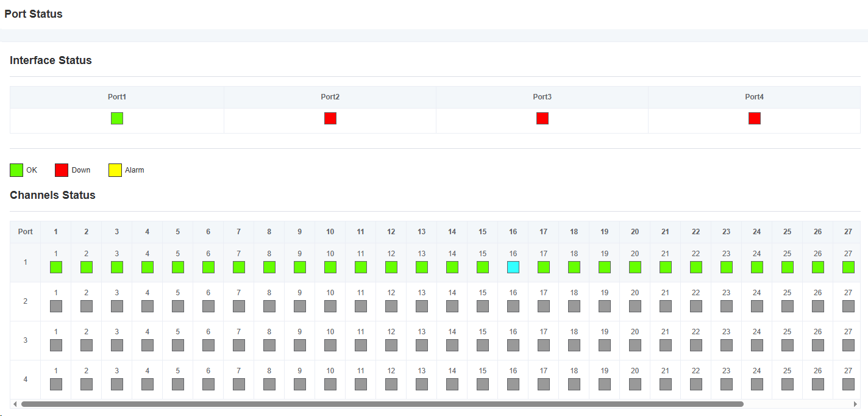This screenshot has width=868, height=416.
Task: Click Port3 red interface status indicator
Action: 542,118
